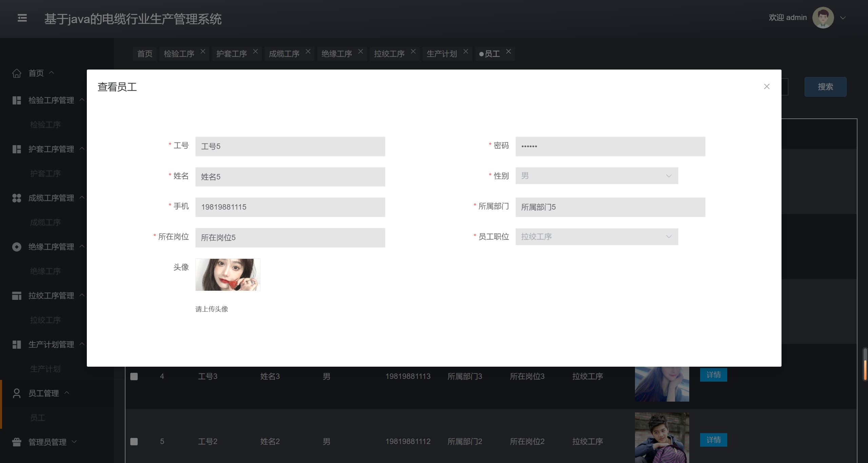Open the 拉绞工序 sidebar submenu item
This screenshot has height=463, width=868.
(x=45, y=320)
